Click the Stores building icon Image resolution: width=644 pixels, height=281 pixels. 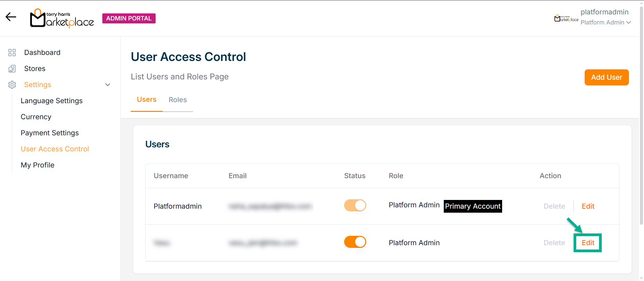(12, 69)
